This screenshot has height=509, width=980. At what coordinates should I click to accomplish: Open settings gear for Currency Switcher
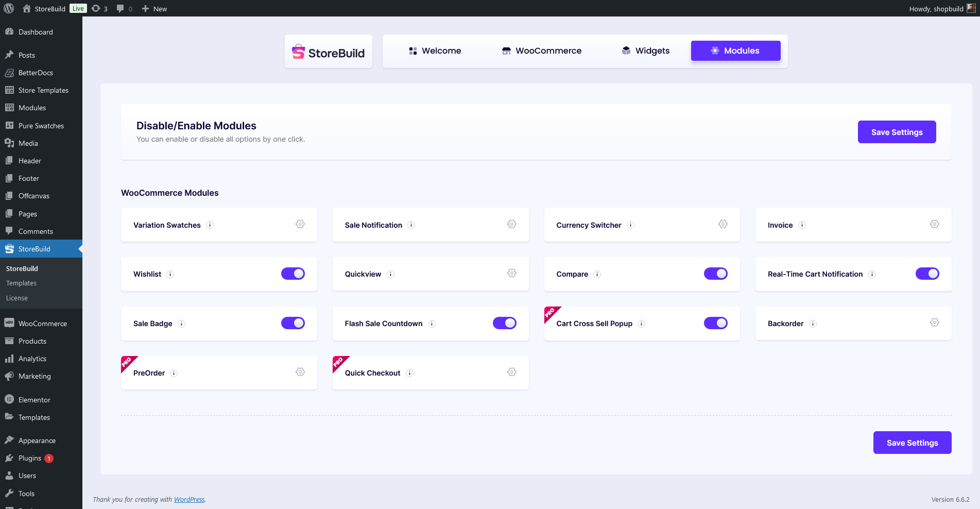(x=723, y=224)
